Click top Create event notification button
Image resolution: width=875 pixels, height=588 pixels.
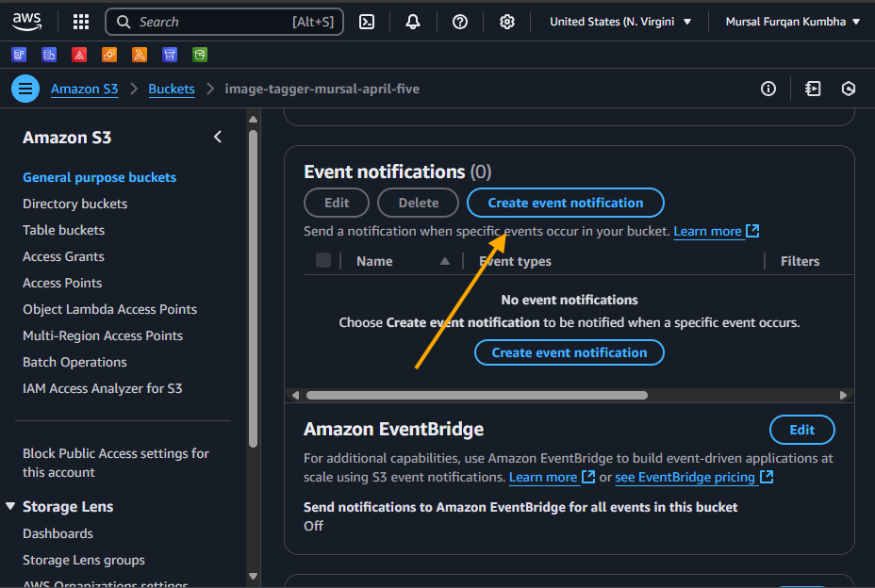pyautogui.click(x=566, y=203)
